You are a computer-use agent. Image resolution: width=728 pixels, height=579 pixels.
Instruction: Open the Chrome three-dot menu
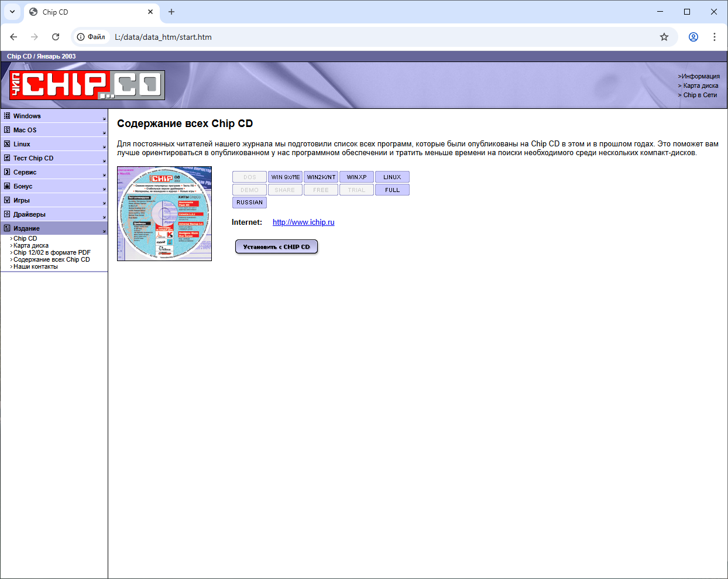[715, 37]
